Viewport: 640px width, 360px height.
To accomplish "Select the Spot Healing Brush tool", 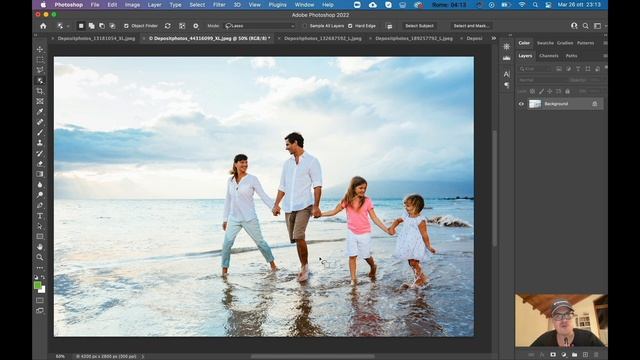I will [x=40, y=122].
